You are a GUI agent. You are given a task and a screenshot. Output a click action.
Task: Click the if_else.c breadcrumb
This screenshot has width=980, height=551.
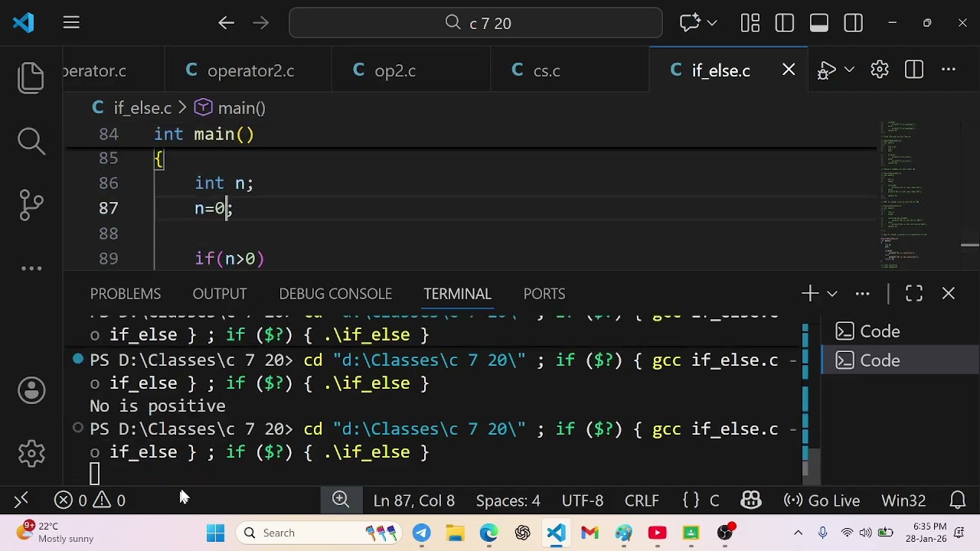point(142,108)
